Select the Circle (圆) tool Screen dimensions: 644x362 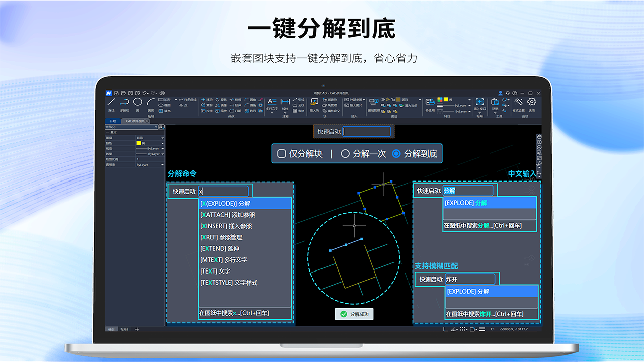click(137, 101)
